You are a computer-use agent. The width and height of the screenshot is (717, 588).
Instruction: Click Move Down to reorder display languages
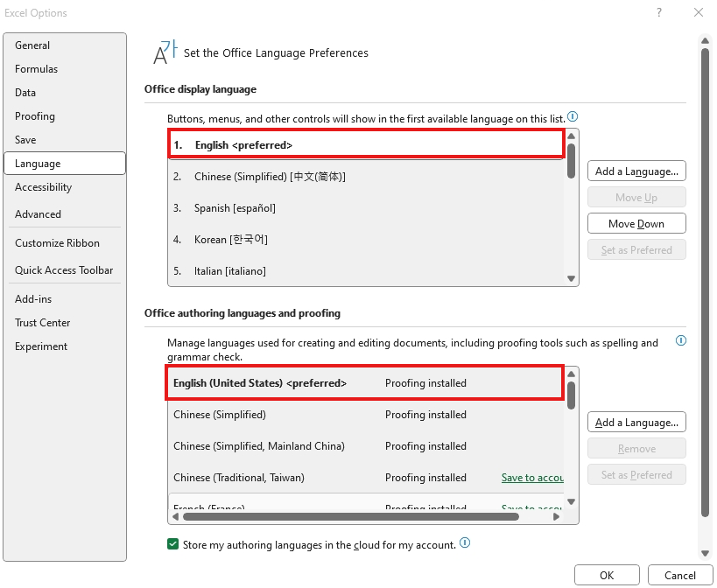pyautogui.click(x=636, y=223)
